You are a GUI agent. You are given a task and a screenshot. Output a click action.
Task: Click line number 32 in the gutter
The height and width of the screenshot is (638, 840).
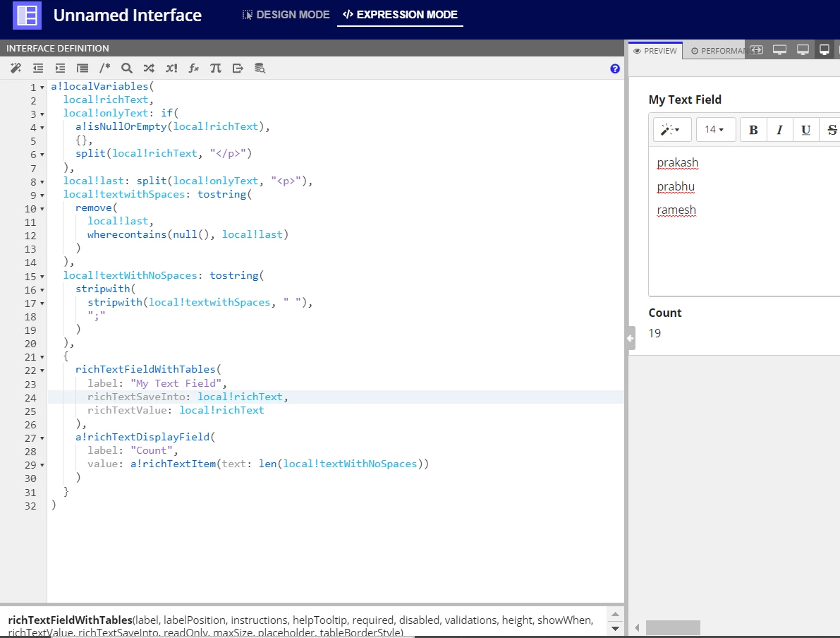30,506
